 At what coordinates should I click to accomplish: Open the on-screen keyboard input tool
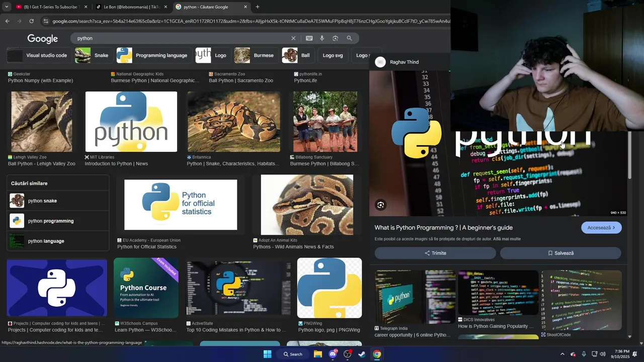tap(309, 38)
